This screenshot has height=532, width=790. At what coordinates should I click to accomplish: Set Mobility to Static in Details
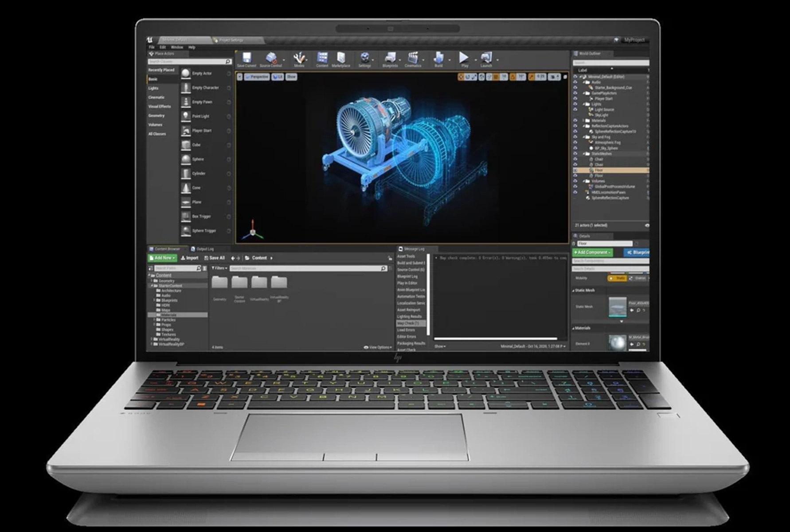(617, 278)
